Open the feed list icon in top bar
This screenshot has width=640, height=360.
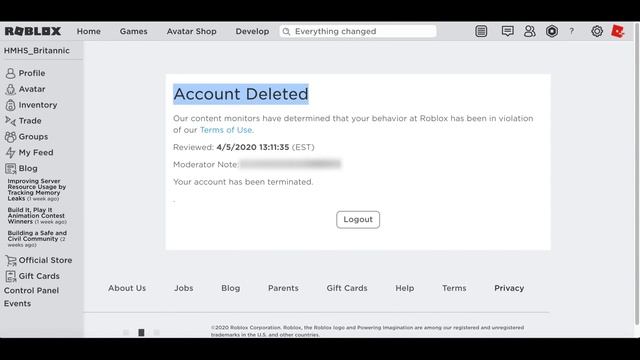[x=481, y=31]
